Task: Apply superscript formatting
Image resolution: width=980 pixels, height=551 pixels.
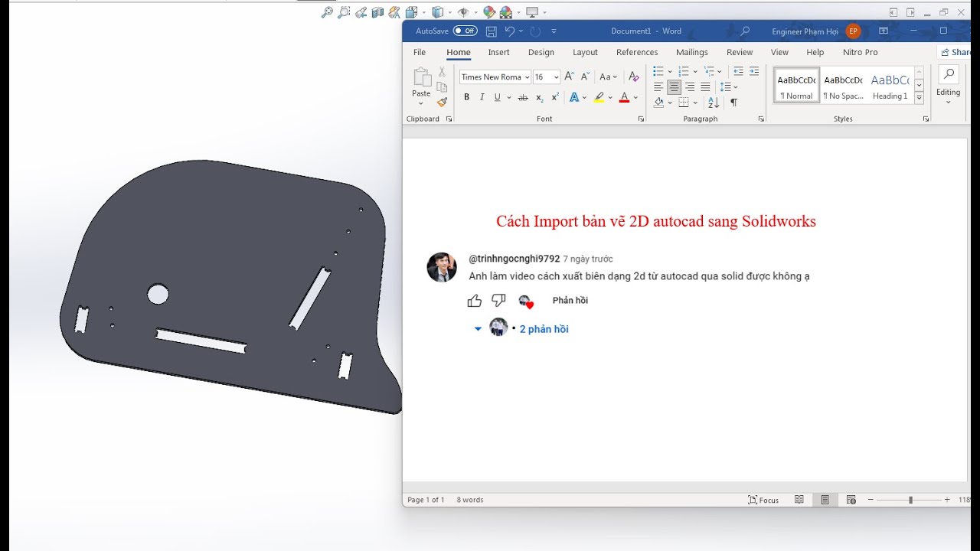Action: pyautogui.click(x=555, y=97)
